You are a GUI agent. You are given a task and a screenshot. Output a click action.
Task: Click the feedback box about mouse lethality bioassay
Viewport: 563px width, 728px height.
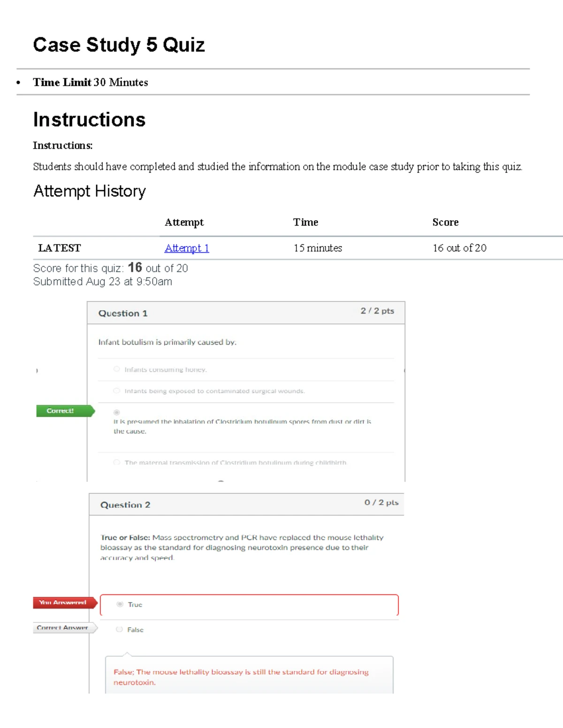click(249, 677)
